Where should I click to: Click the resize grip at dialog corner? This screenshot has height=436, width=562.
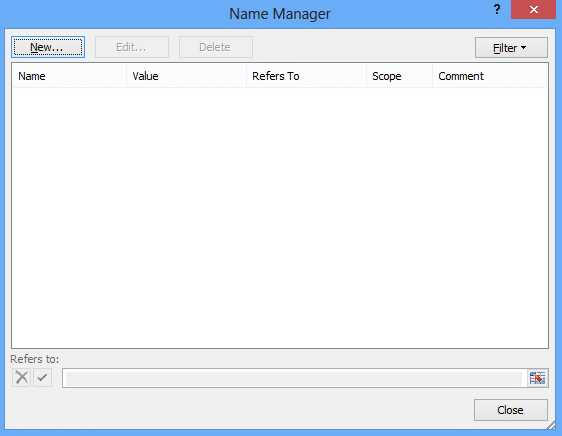551,425
